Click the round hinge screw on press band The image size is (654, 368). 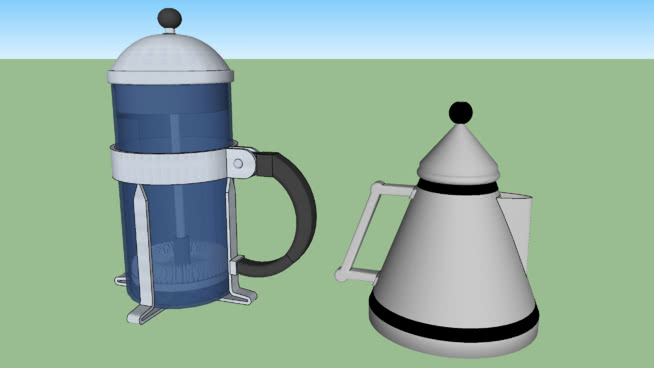238,164
